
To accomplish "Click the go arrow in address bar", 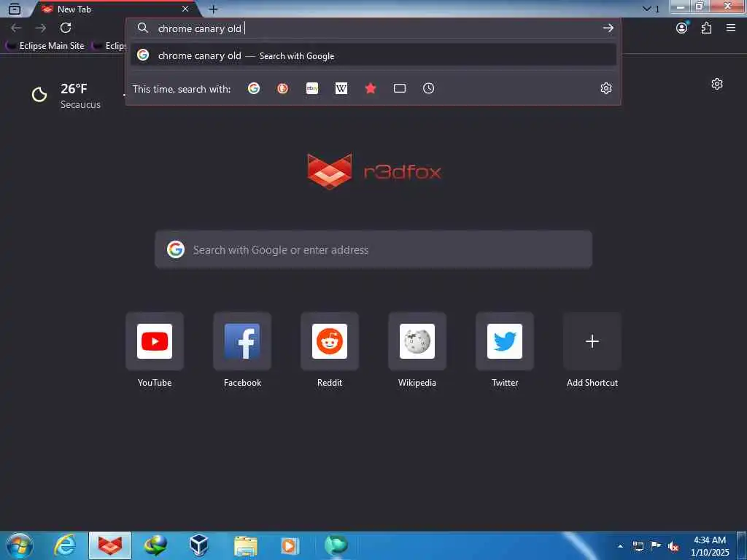I will pyautogui.click(x=608, y=28).
